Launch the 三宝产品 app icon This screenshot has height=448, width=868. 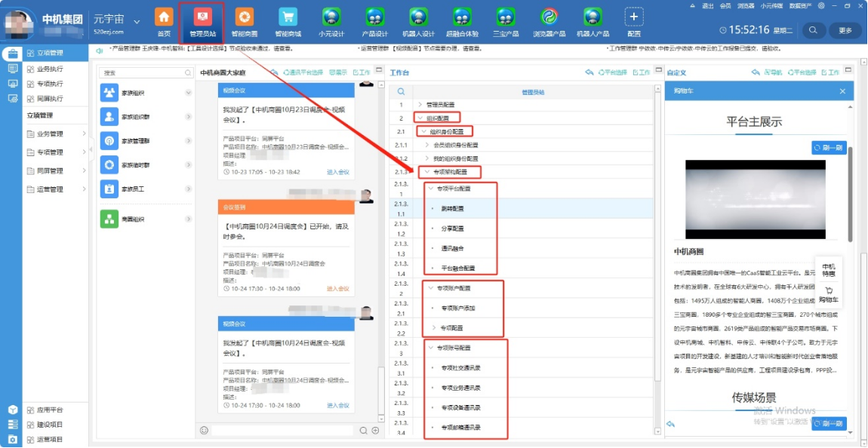click(506, 17)
